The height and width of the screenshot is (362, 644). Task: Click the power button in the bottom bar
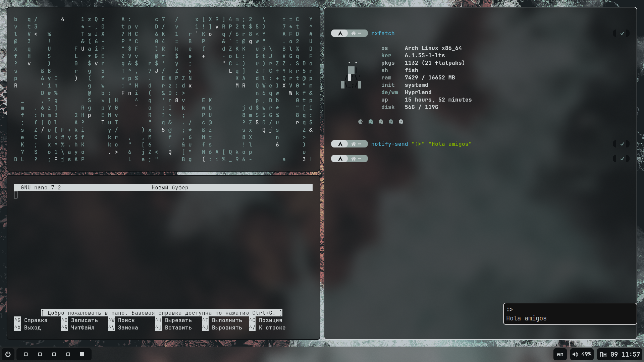pos(8,354)
